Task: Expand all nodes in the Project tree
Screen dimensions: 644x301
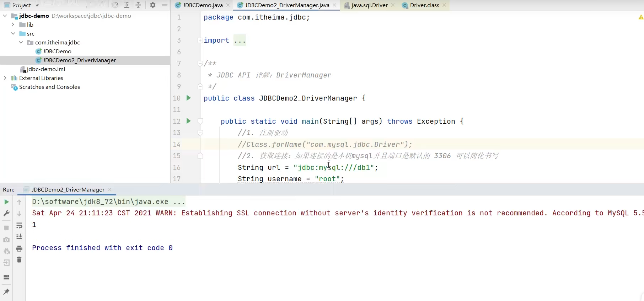Action: (127, 5)
